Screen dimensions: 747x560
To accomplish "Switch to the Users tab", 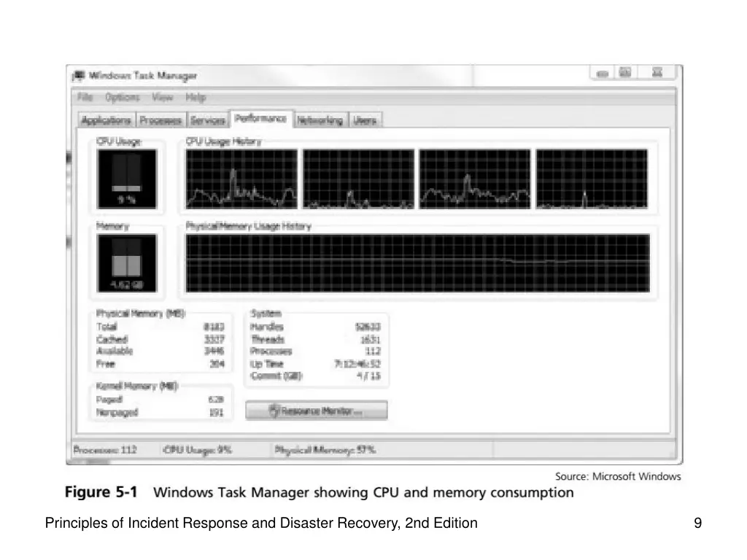I will click(x=365, y=120).
